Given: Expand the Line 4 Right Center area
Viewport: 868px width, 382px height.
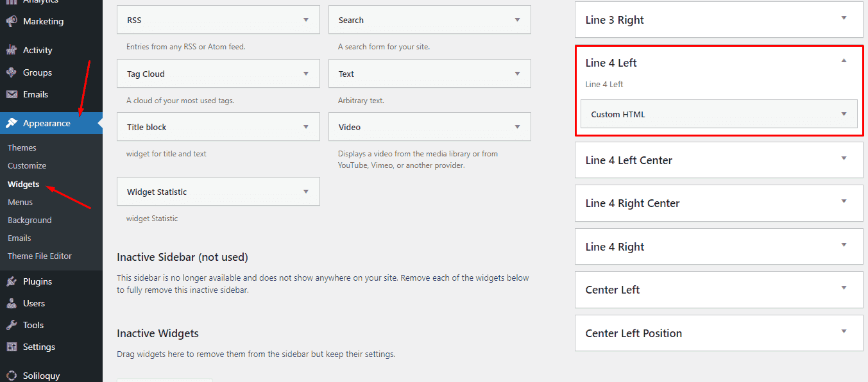Looking at the screenshot, I should tap(844, 201).
